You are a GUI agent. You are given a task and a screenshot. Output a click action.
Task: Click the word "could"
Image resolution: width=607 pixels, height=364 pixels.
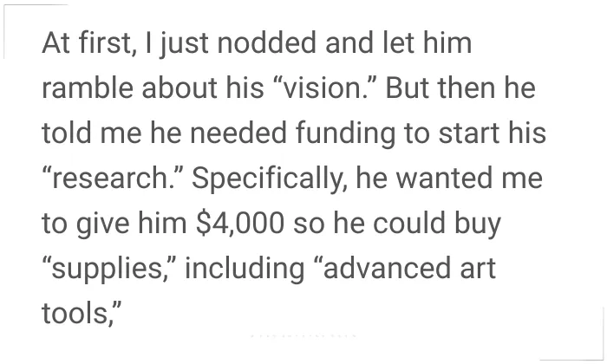click(x=408, y=224)
